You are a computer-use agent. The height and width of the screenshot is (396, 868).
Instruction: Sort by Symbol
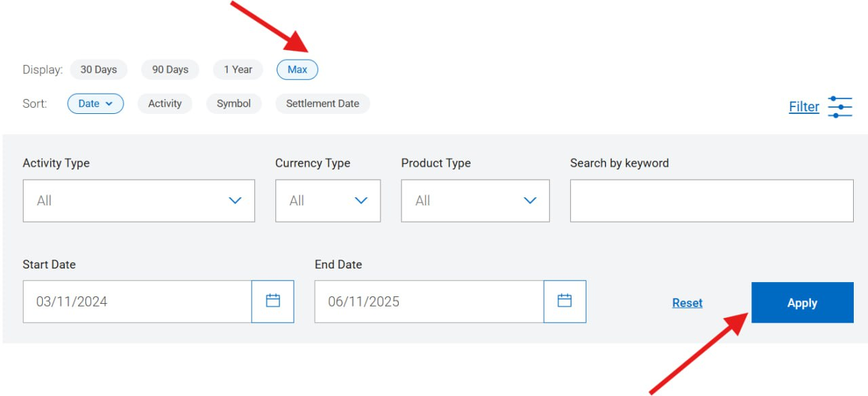234,104
